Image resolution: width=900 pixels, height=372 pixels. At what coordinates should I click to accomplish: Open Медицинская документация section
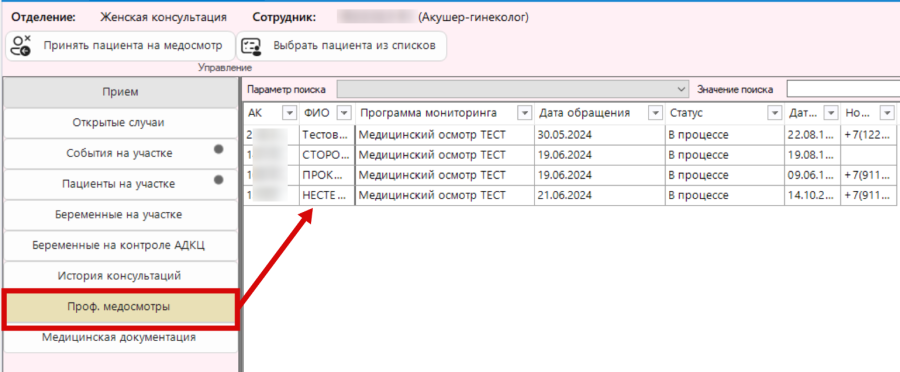click(121, 338)
